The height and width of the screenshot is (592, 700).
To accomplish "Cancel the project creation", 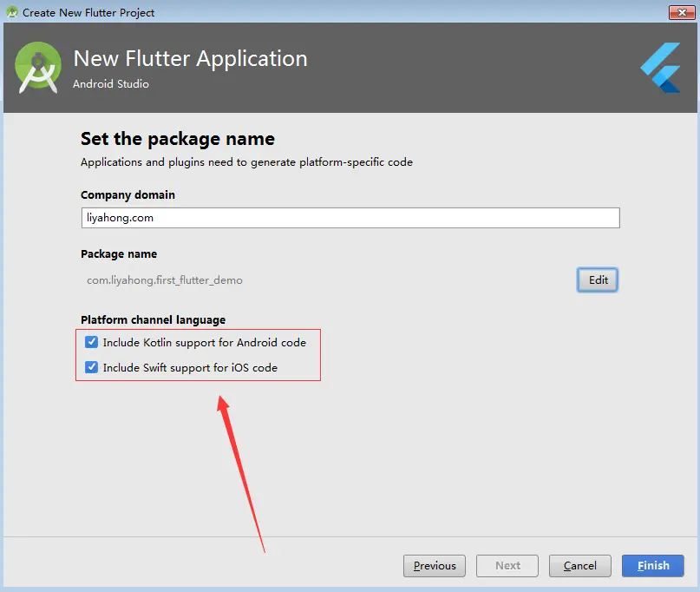I will [x=580, y=566].
